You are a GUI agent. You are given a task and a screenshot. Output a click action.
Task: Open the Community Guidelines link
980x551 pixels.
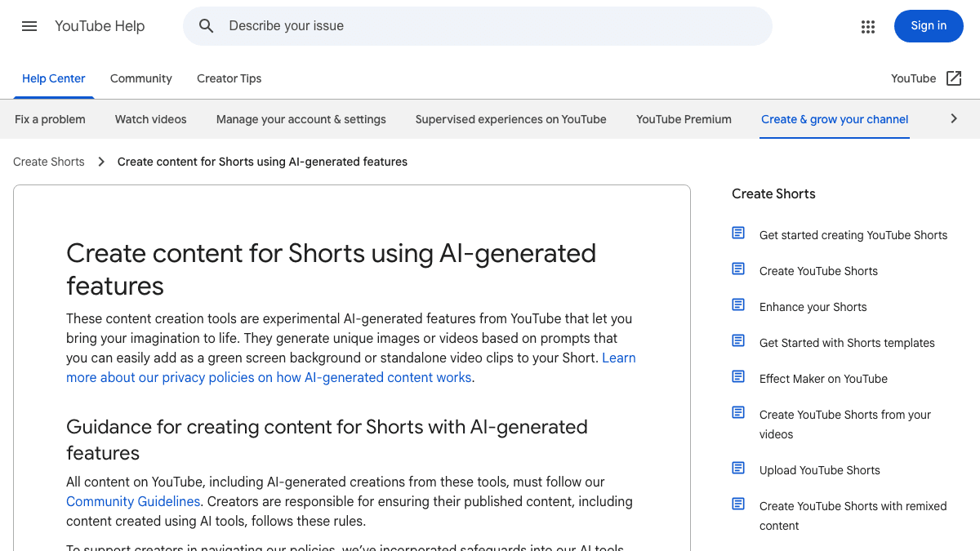tap(133, 501)
